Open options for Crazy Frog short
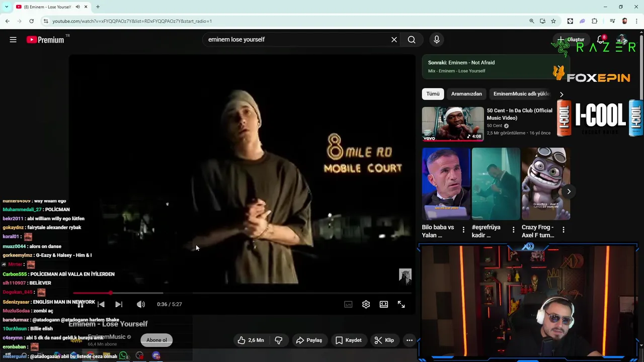Image resolution: width=644 pixels, height=362 pixels. click(563, 230)
